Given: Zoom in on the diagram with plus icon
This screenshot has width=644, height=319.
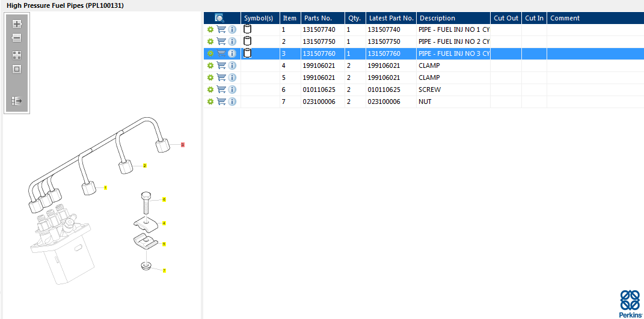Looking at the screenshot, I should point(17,24).
